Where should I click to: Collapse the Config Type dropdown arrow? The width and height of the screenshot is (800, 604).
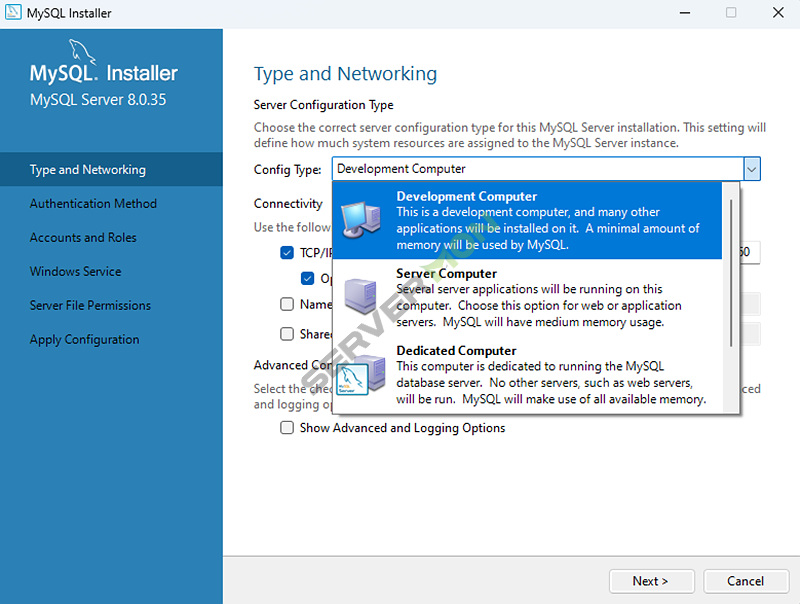click(x=752, y=169)
